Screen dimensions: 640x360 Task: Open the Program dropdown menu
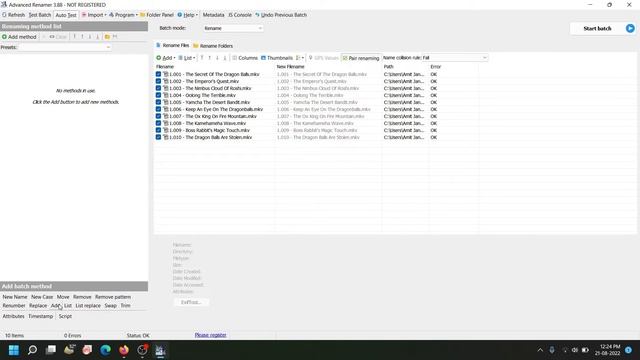coord(123,15)
